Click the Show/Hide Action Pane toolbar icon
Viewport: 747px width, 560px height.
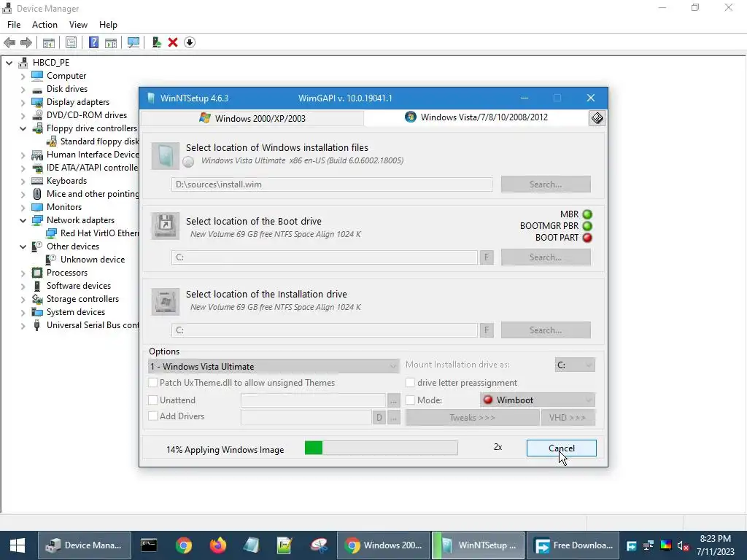111,42
